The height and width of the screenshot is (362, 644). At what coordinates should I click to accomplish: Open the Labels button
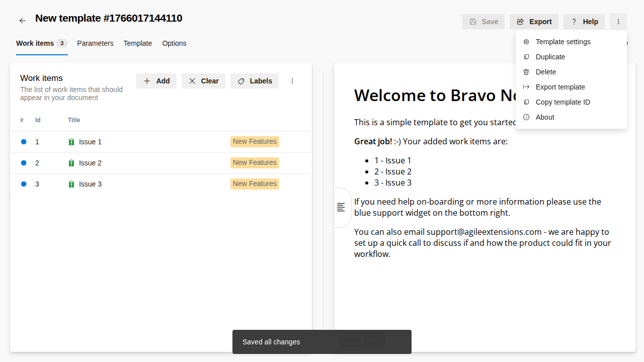255,81
